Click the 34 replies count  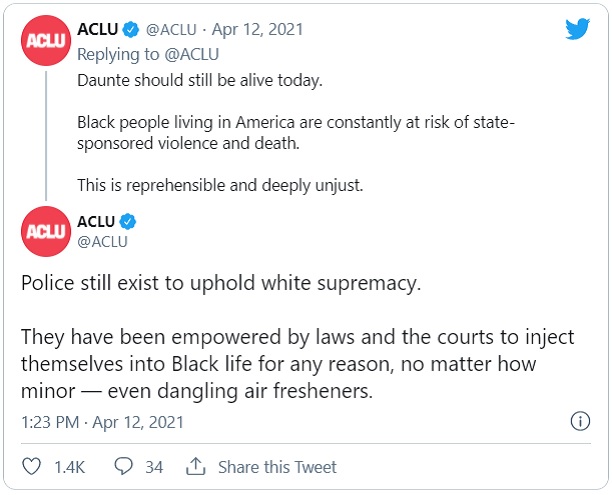point(154,467)
